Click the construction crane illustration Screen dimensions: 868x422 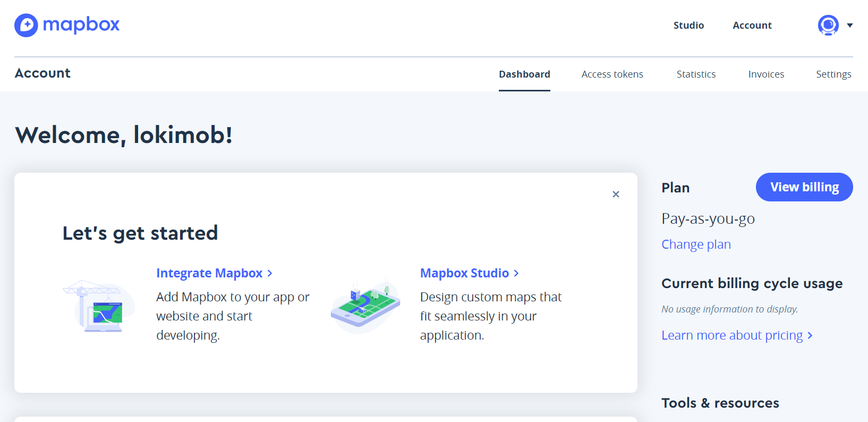[99, 306]
